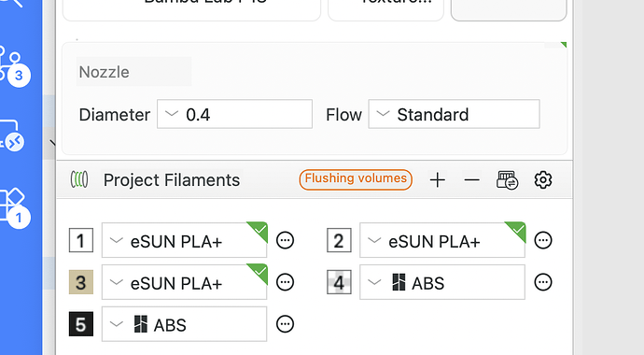Image resolution: width=644 pixels, height=355 pixels.
Task: Open more options for filament 2
Action: 543,240
